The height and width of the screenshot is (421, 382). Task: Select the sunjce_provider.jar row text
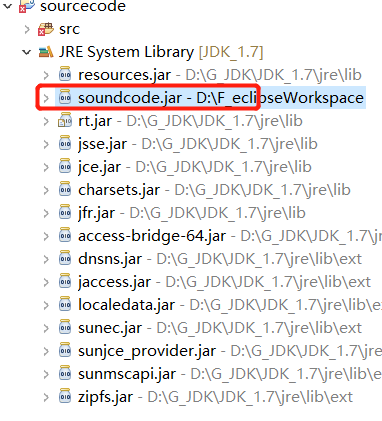(230, 351)
